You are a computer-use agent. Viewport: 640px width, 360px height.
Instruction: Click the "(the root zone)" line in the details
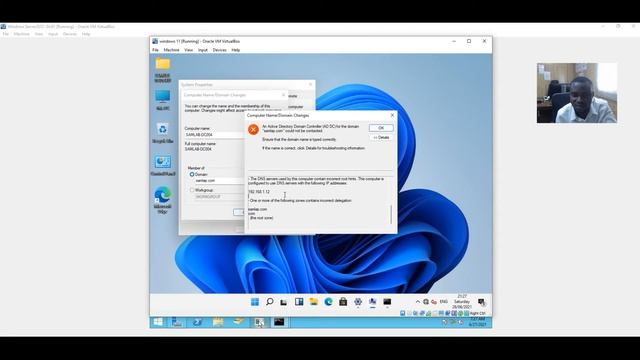[261, 218]
